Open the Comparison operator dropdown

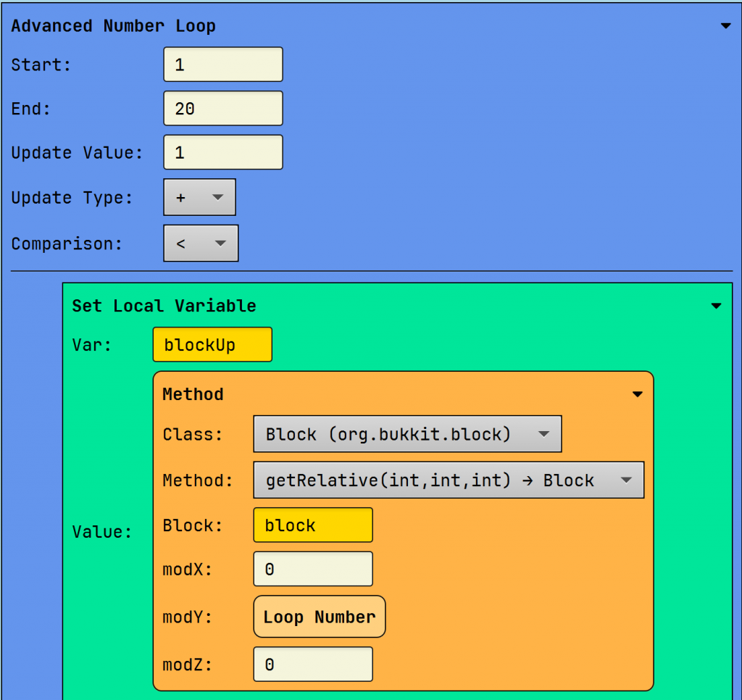[x=201, y=243]
